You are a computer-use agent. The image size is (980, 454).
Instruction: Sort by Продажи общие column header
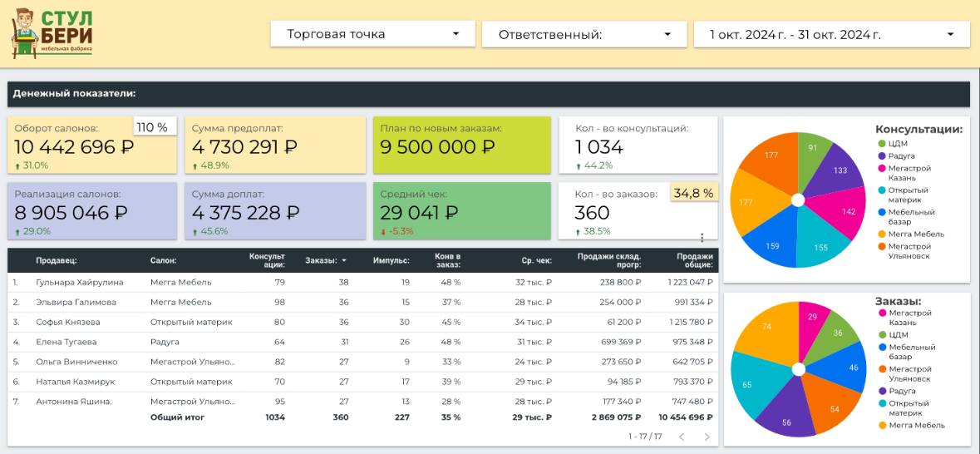coord(695,260)
